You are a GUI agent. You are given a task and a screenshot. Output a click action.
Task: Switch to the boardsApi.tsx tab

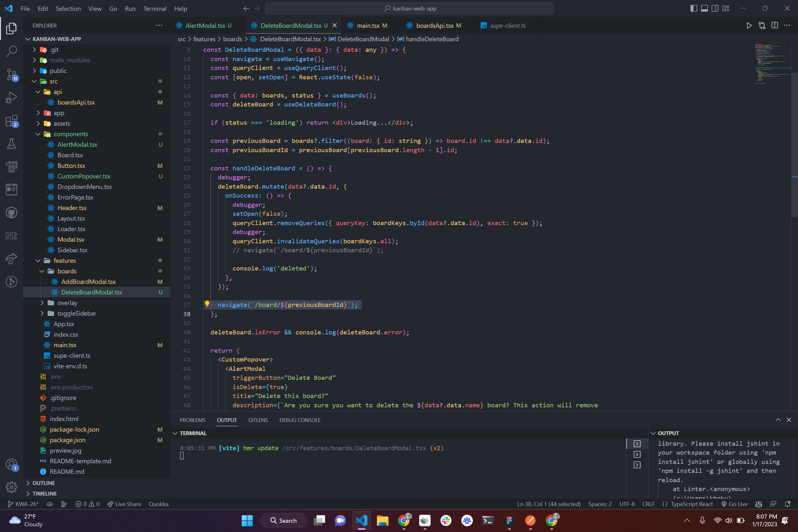tap(434, 26)
